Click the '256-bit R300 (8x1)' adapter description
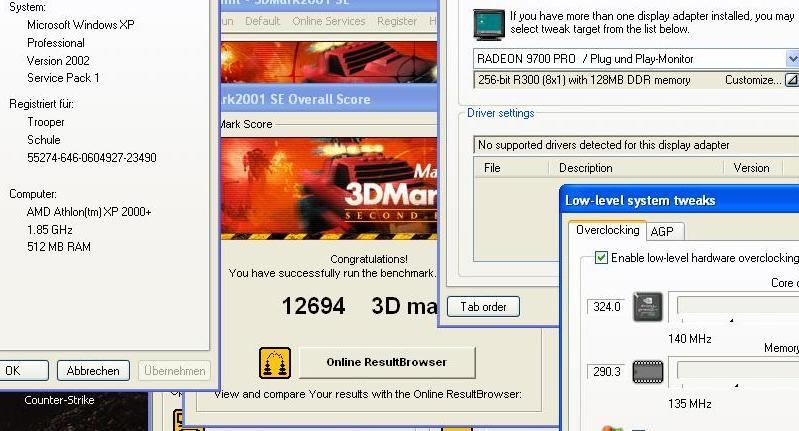 tap(584, 80)
